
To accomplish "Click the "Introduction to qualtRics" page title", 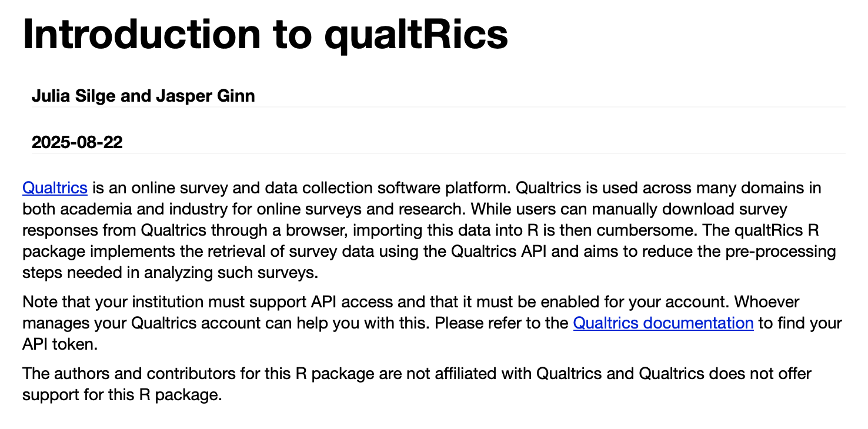I will click(x=265, y=34).
